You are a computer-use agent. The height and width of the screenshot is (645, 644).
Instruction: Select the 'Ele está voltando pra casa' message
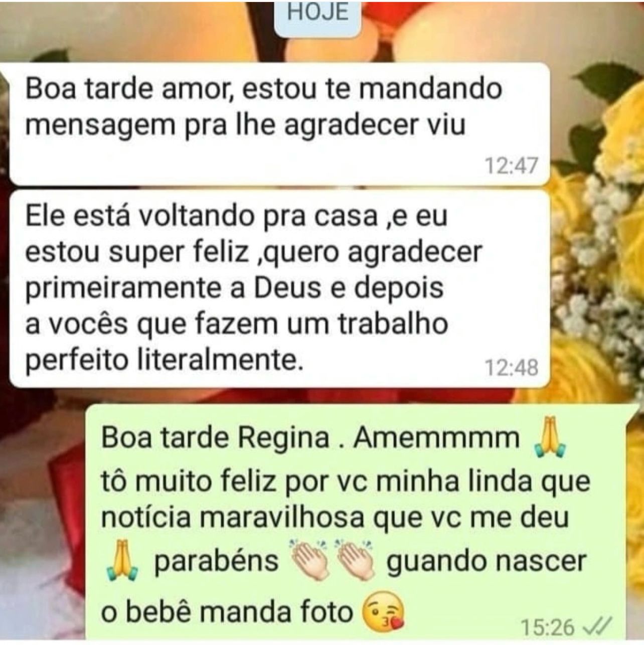click(x=279, y=289)
